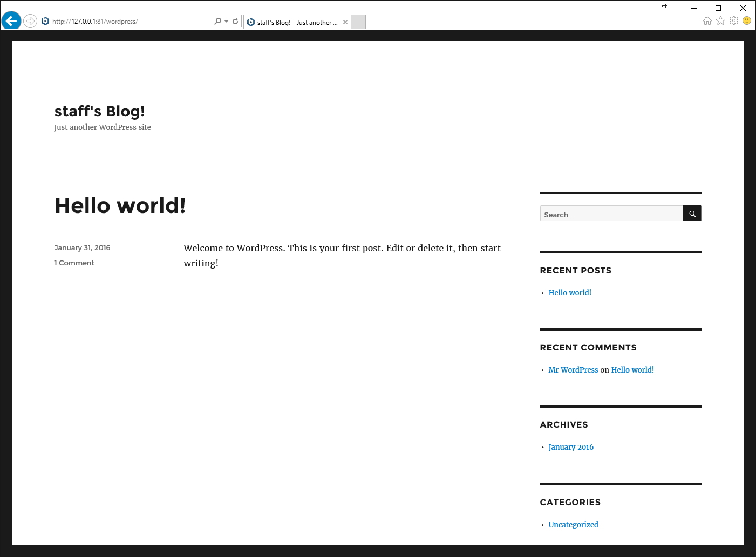Click the sidebar Search input field
This screenshot has height=557, width=756.
pos(611,214)
